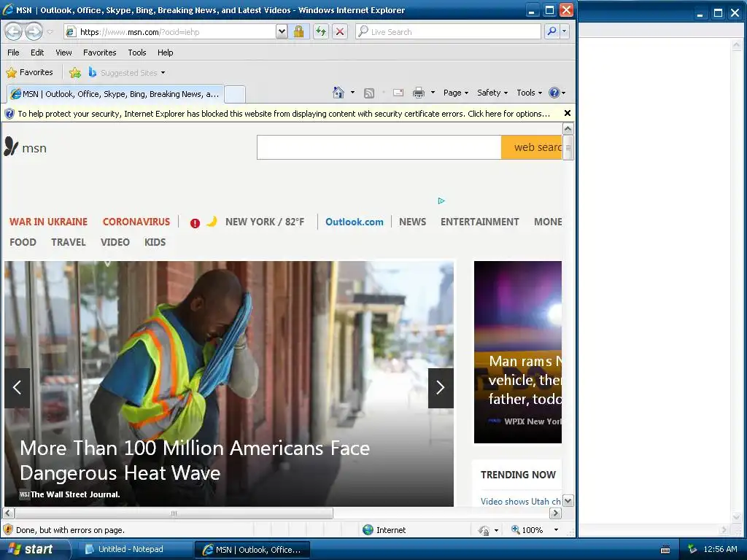Open the zoom level 100% control

(x=535, y=530)
